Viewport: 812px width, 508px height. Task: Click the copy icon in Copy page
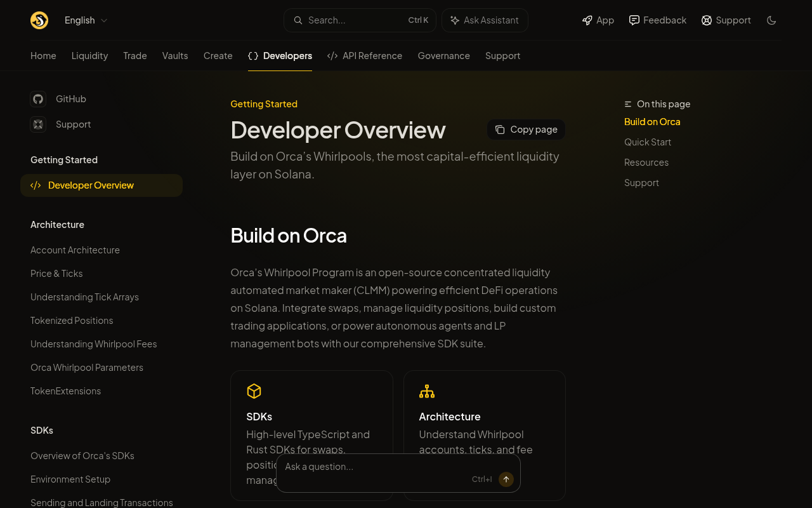(500, 130)
